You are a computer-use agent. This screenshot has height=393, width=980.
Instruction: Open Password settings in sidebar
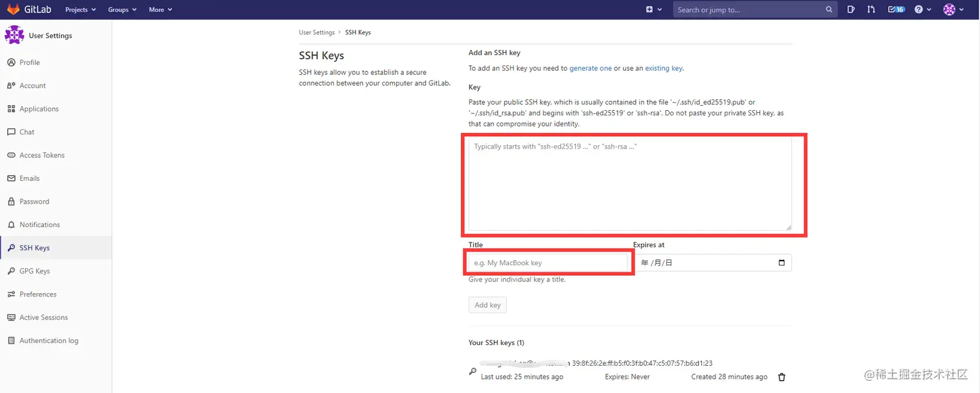tap(56, 202)
